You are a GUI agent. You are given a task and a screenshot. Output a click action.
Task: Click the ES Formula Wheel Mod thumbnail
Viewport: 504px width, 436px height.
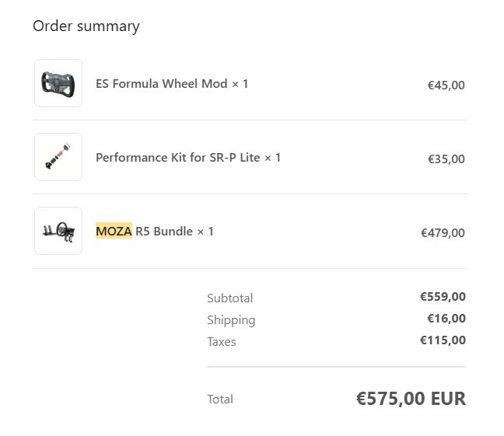(58, 83)
